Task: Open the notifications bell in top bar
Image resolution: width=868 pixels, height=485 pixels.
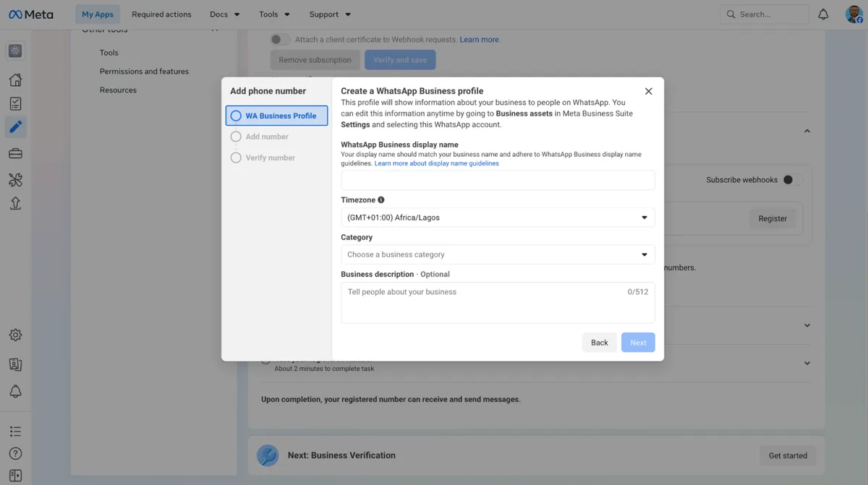Action: pyautogui.click(x=823, y=14)
